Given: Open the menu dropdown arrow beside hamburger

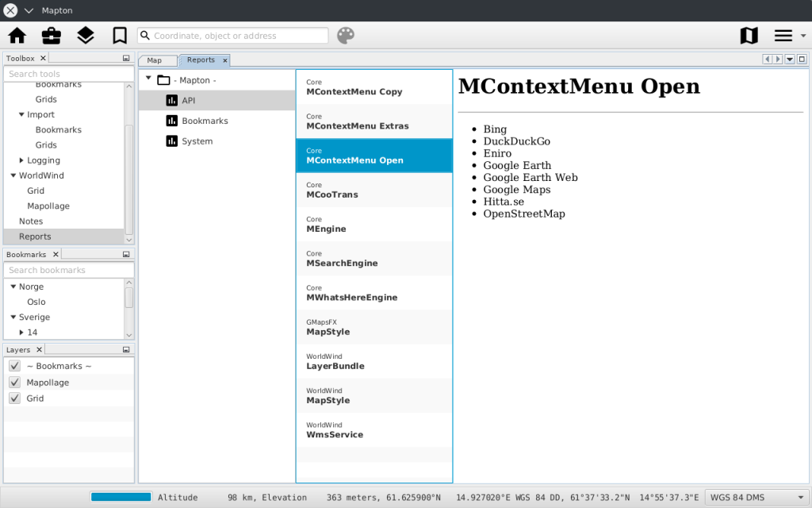Looking at the screenshot, I should coord(803,36).
